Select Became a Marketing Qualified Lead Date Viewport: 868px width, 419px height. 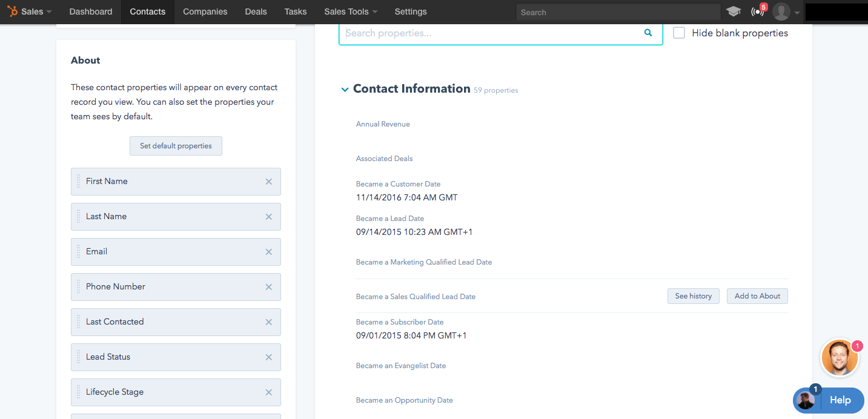(424, 262)
